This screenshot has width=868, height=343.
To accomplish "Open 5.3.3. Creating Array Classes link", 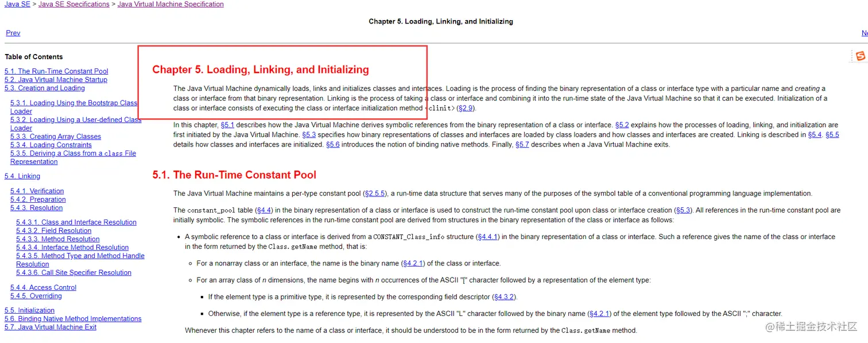I will (56, 137).
